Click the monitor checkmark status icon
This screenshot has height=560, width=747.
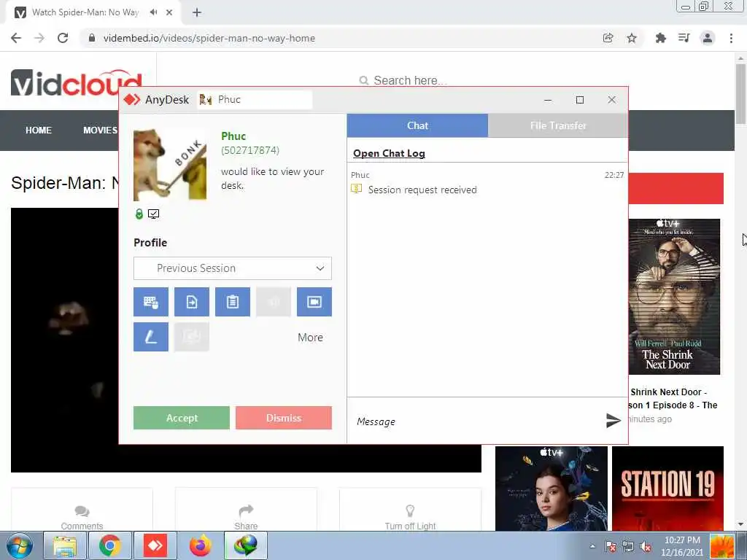(153, 214)
